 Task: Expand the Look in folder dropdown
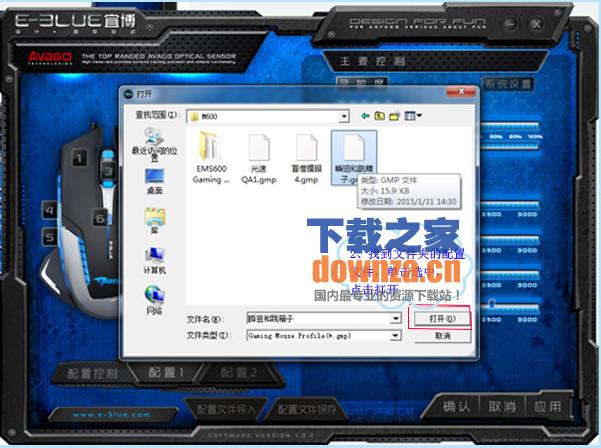344,116
